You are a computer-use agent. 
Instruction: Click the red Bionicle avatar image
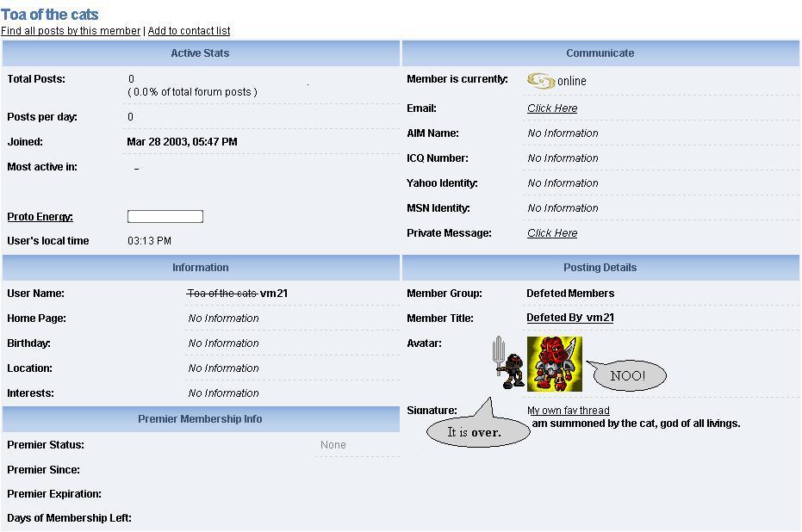tap(555, 364)
